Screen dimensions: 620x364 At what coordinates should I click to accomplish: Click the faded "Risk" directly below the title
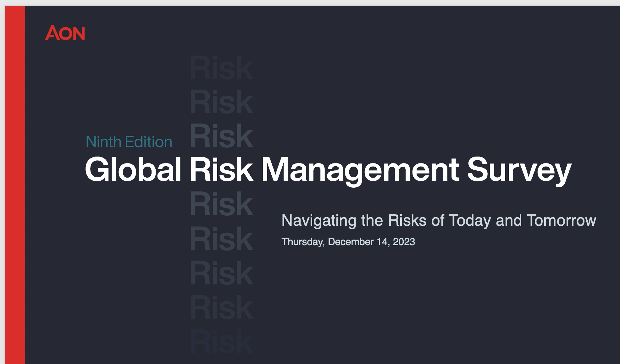(x=221, y=204)
